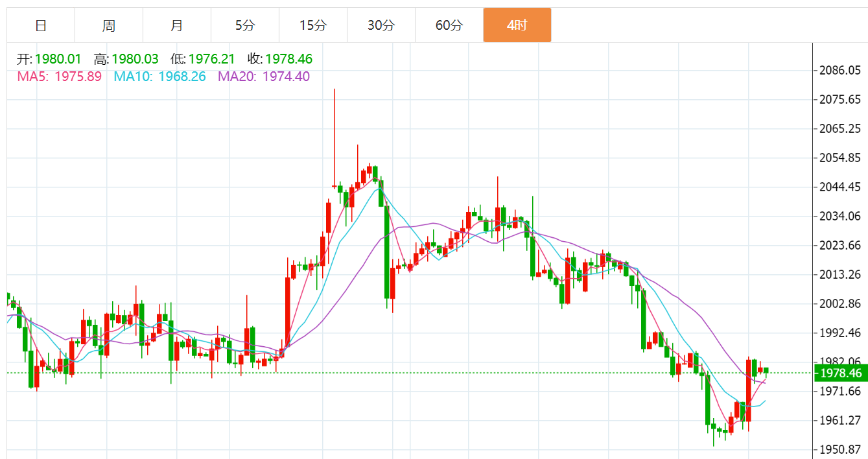Image resolution: width=868 pixels, height=459 pixels.
Task: Click the 2002.86 price axis label
Action: 841,303
